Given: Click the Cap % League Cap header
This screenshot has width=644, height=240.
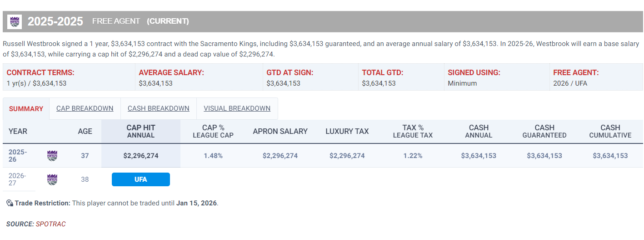Looking at the screenshot, I should [x=213, y=131].
